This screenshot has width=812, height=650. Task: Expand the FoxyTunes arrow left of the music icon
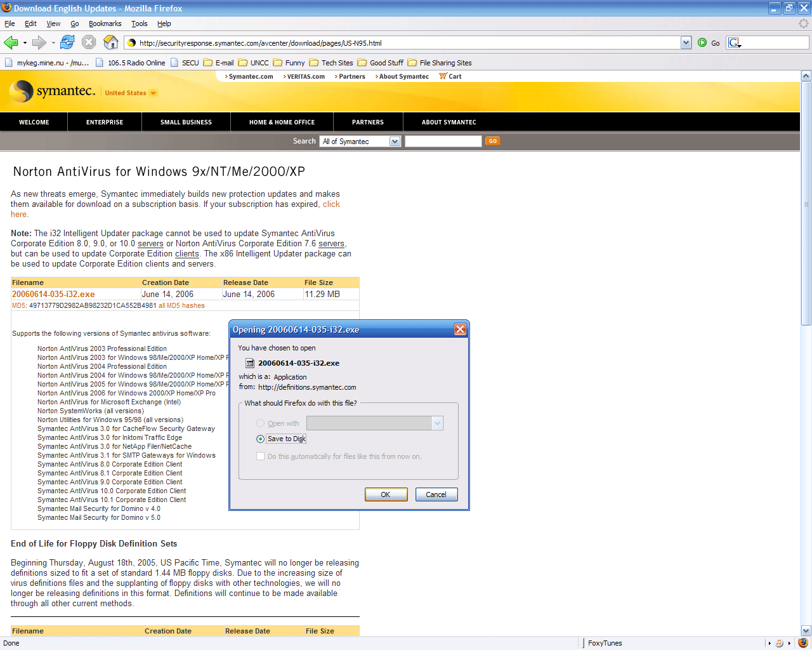click(769, 643)
